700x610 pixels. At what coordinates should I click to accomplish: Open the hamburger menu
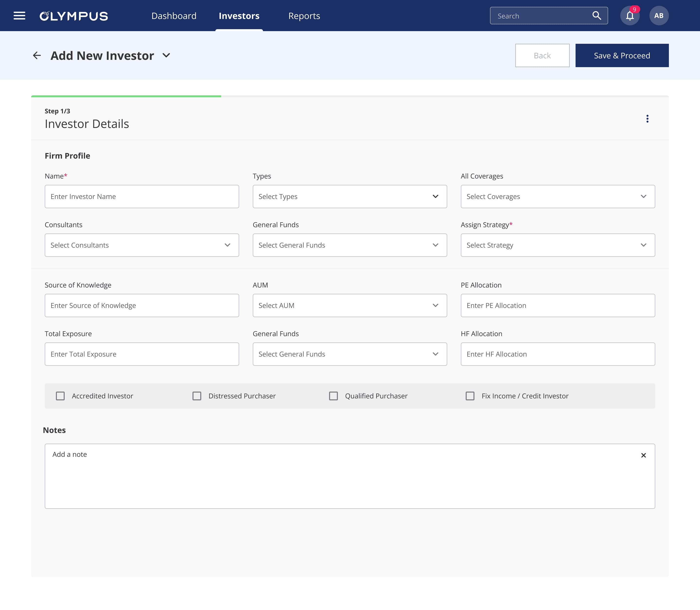(x=19, y=16)
